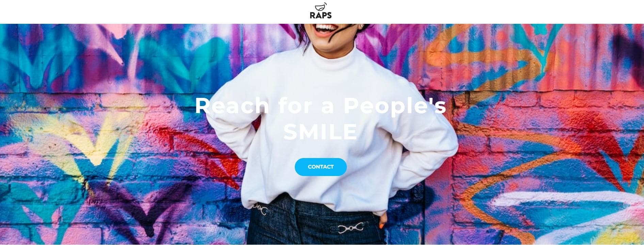Click the dark purple graffiti leaf shape
This screenshot has height=245, width=644.
click(143, 211)
